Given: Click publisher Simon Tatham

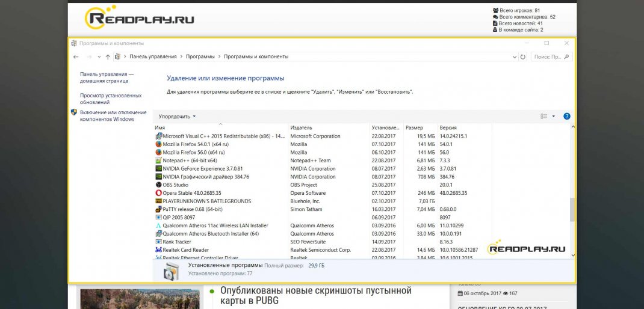Looking at the screenshot, I should 306,209.
